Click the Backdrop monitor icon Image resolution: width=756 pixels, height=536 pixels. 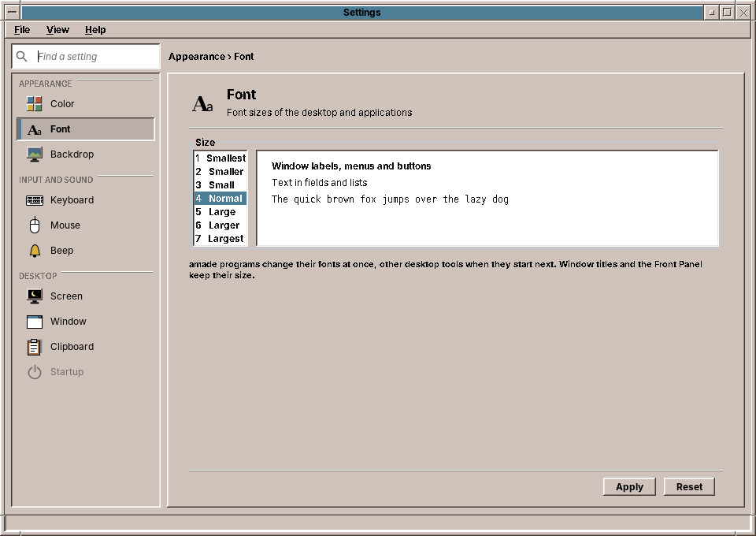(x=34, y=154)
